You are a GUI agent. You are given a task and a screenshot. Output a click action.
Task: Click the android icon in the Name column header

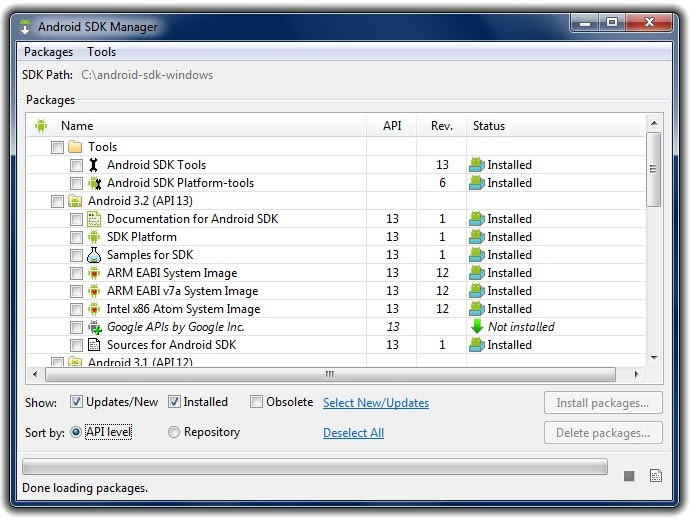(x=41, y=126)
